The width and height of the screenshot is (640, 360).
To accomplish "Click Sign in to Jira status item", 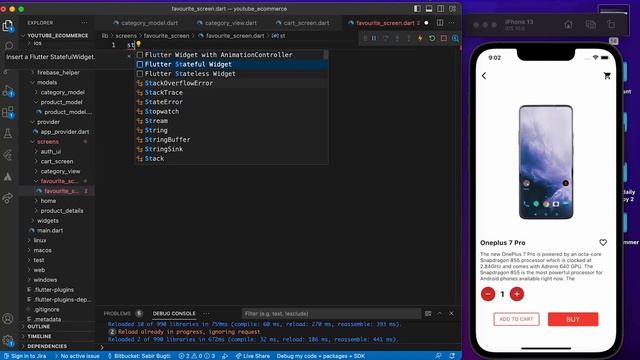I will (x=25, y=356).
